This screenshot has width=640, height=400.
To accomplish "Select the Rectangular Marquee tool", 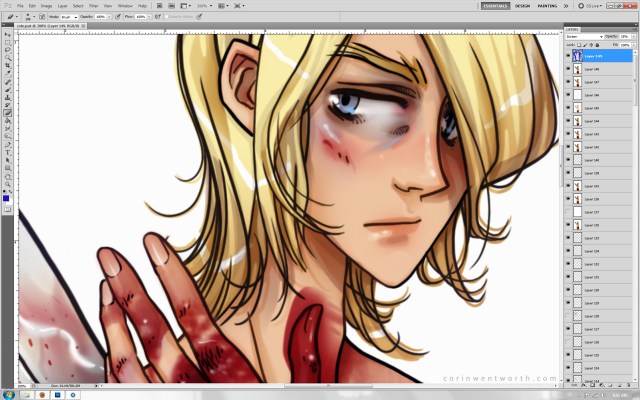I will click(8, 44).
